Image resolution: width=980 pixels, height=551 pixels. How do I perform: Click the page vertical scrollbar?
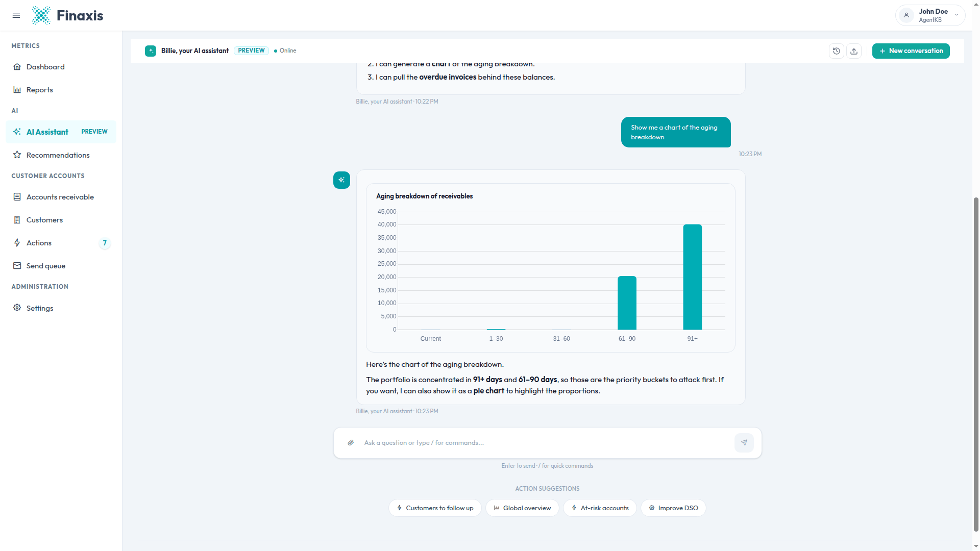(x=976, y=365)
